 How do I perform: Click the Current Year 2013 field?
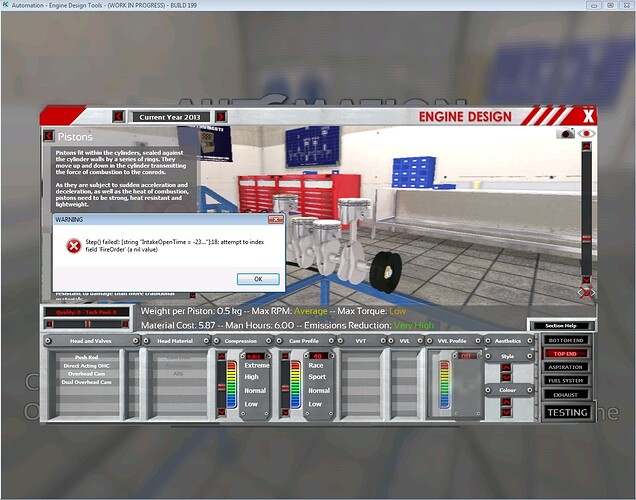tap(170, 117)
